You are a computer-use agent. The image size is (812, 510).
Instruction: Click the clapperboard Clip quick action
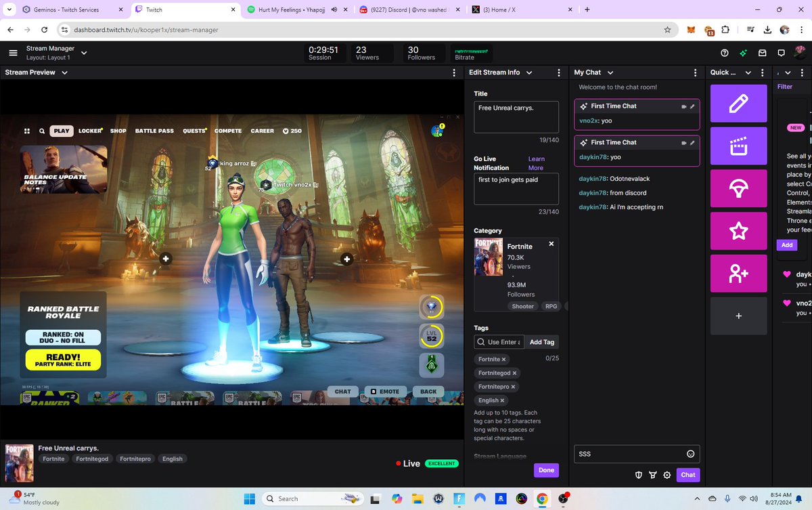738,146
